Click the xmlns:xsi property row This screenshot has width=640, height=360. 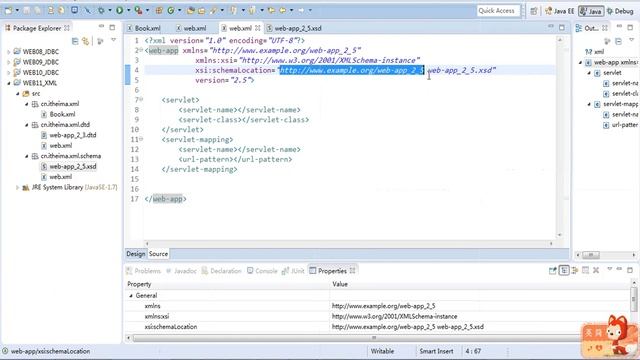[x=378, y=316]
